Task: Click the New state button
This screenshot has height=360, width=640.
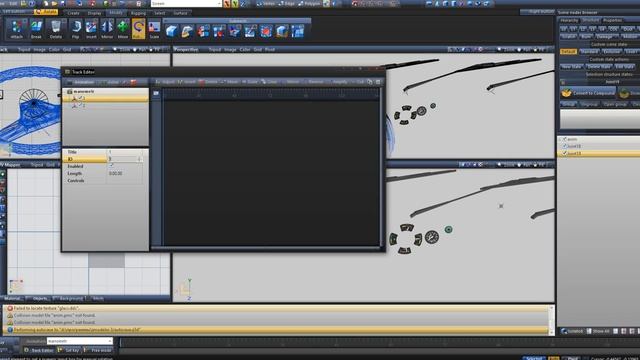Action: coord(572,67)
